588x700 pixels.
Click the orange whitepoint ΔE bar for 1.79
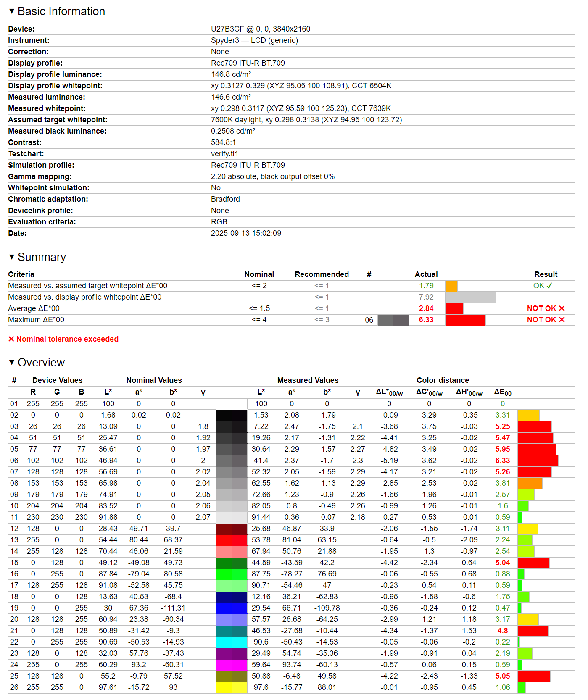click(x=451, y=286)
